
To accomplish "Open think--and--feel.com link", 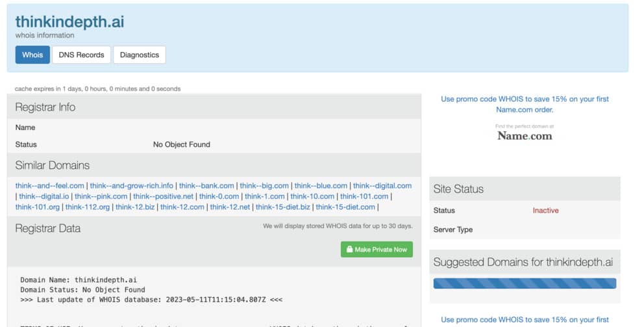I will [x=50, y=185].
